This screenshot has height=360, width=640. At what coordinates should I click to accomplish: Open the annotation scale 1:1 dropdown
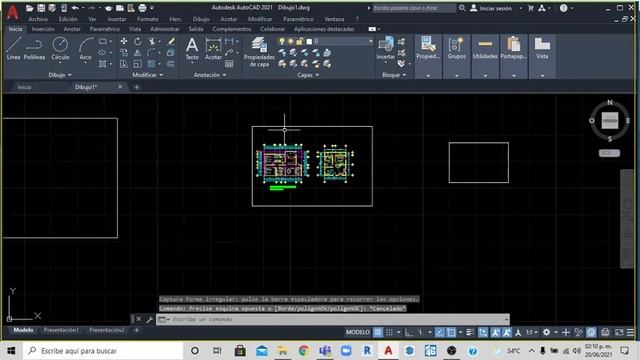point(532,333)
